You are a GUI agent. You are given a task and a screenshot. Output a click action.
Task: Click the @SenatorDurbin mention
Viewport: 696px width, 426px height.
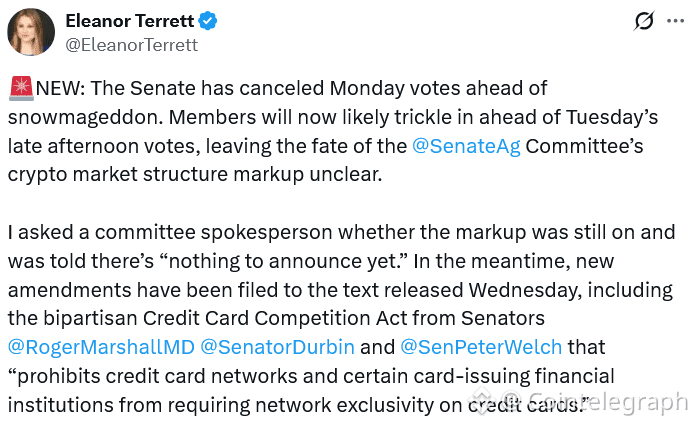pyautogui.click(x=264, y=348)
